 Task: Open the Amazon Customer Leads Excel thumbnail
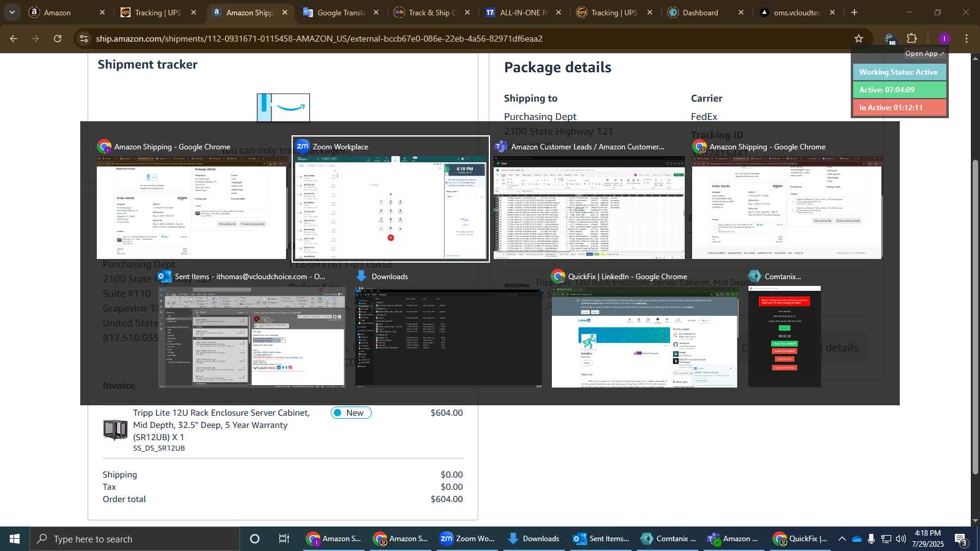point(589,208)
